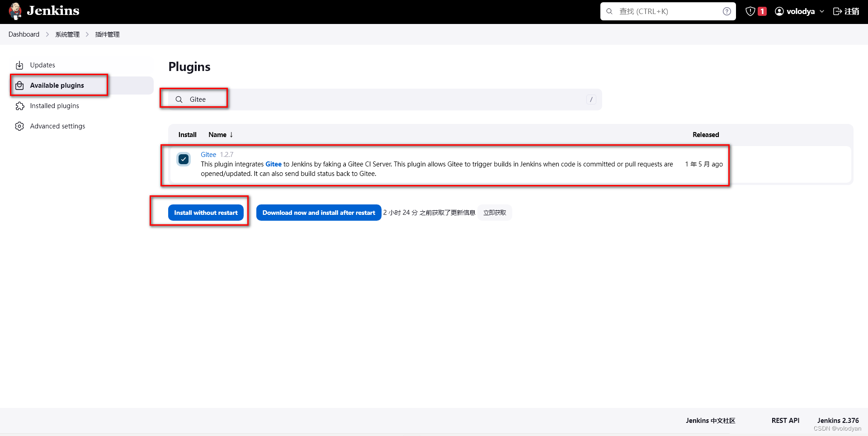Click the 立即获取 check now button

(495, 213)
